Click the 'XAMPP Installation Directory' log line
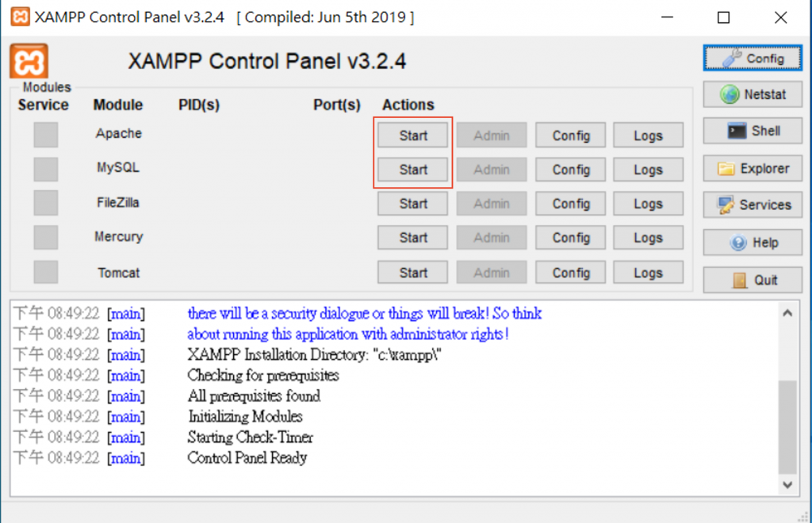Viewport: 812px width, 523px height. tap(314, 354)
